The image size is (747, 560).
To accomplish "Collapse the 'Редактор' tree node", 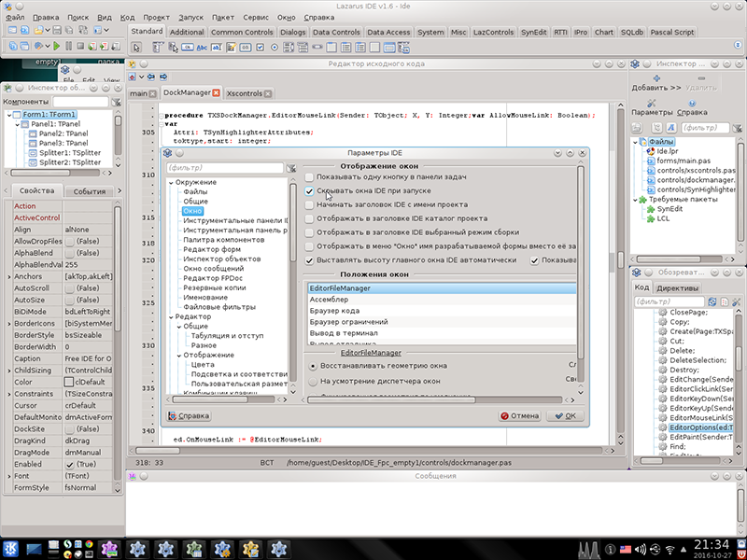I will coord(171,316).
